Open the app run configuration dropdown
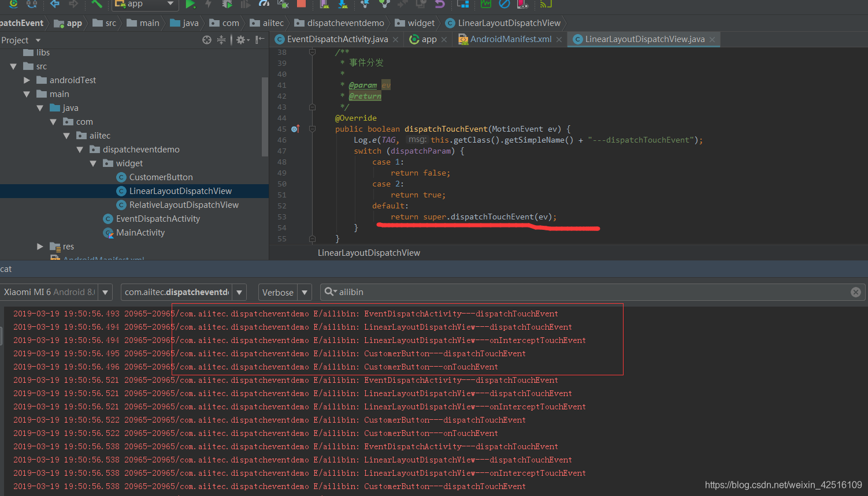The width and height of the screenshot is (868, 496). pyautogui.click(x=144, y=4)
